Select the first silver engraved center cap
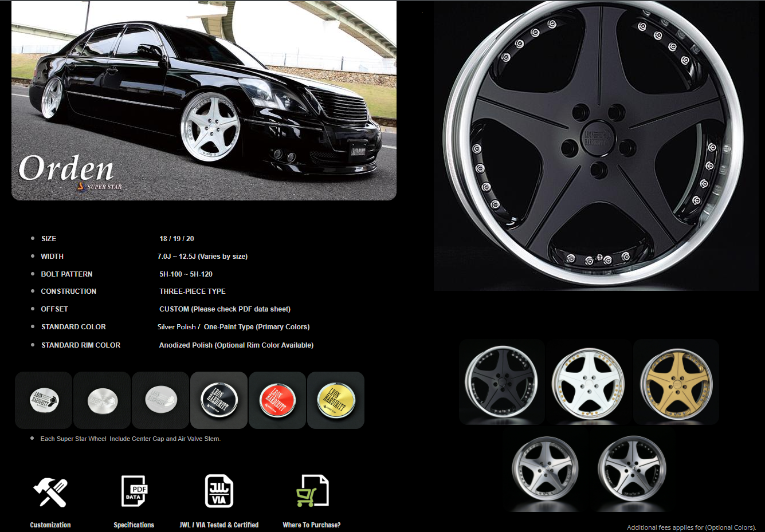This screenshot has width=765, height=532. [44, 400]
